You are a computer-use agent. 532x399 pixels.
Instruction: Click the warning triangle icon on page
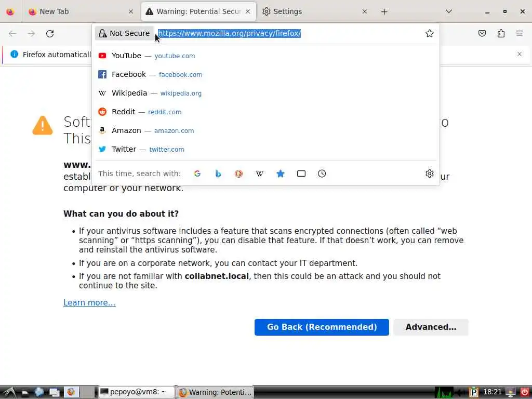click(x=43, y=126)
